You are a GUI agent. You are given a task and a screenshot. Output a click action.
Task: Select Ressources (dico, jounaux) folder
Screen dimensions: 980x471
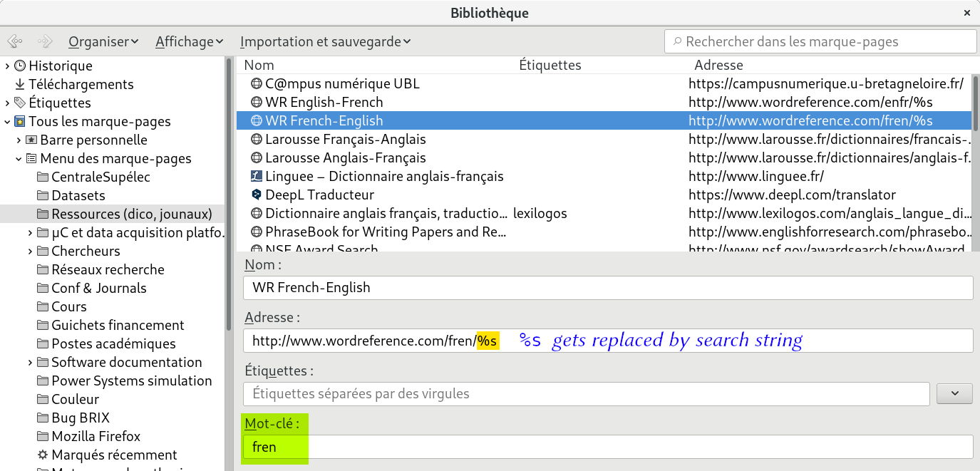[x=113, y=214]
